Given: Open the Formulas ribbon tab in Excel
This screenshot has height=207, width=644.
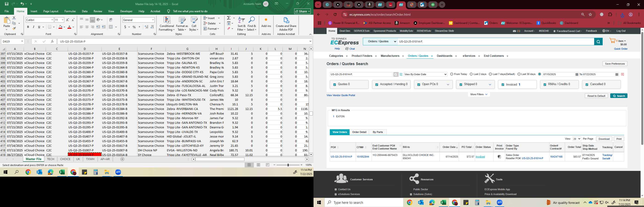Looking at the screenshot, I should tap(70, 11).
